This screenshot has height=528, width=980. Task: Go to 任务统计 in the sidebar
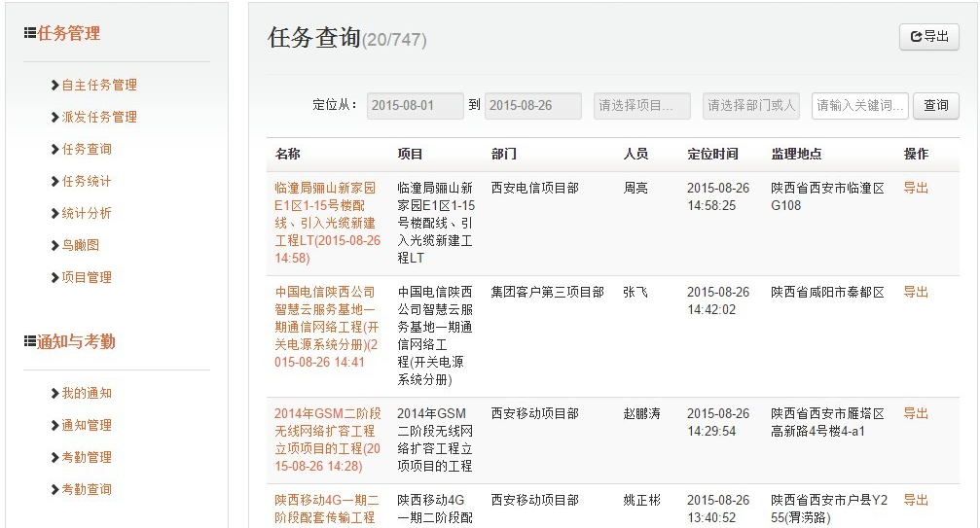[x=87, y=181]
